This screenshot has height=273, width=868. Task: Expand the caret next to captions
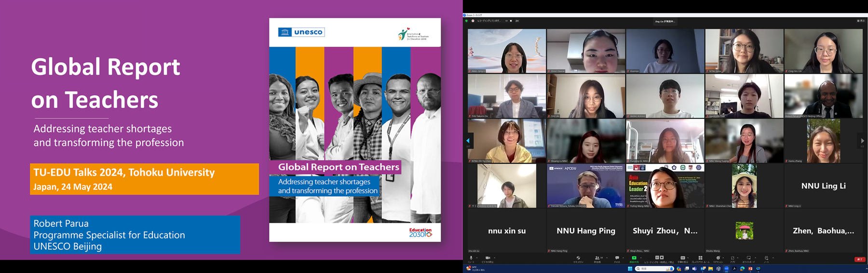tap(688, 258)
